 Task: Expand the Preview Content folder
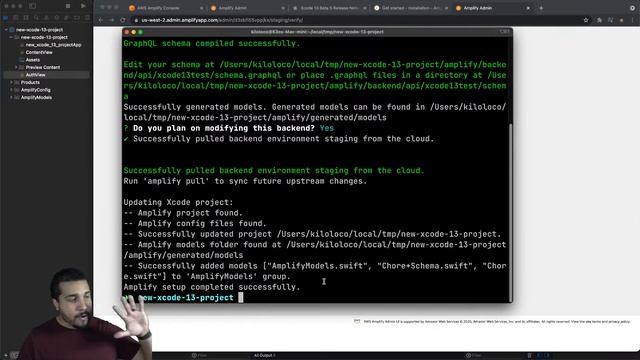[x=16, y=67]
